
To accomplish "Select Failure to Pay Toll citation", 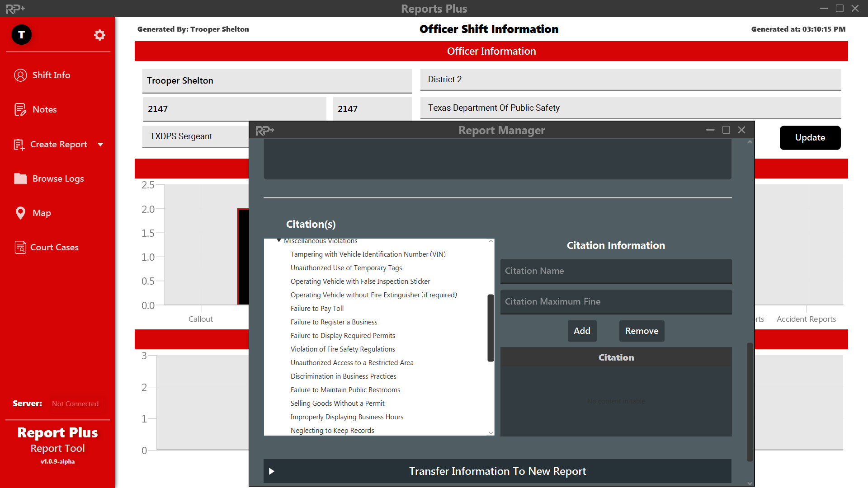I will pyautogui.click(x=317, y=309).
